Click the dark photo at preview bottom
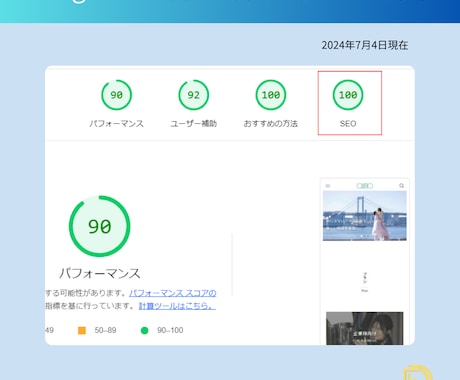 coord(365,328)
